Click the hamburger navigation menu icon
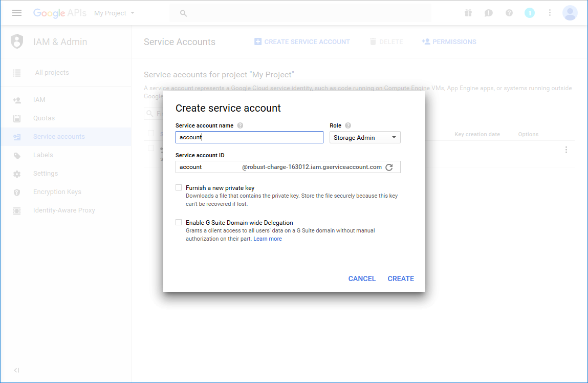Screen dimensions: 588x383 [17, 13]
